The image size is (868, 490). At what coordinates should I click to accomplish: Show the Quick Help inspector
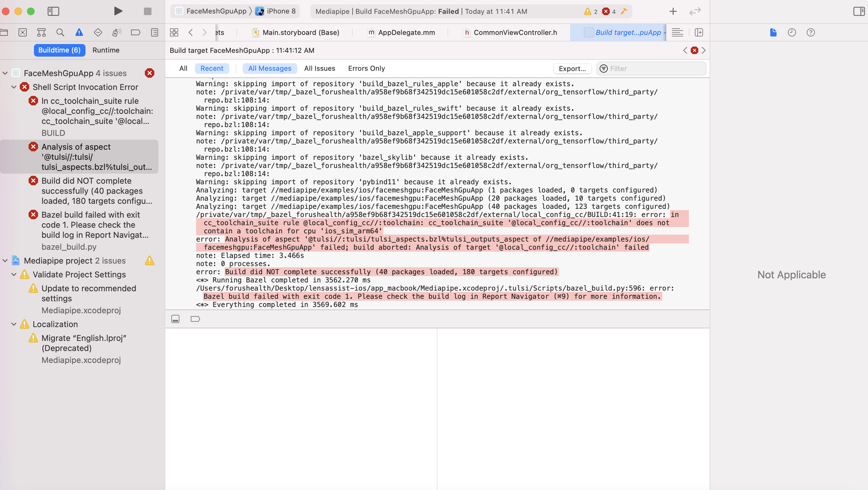pyautogui.click(x=811, y=32)
